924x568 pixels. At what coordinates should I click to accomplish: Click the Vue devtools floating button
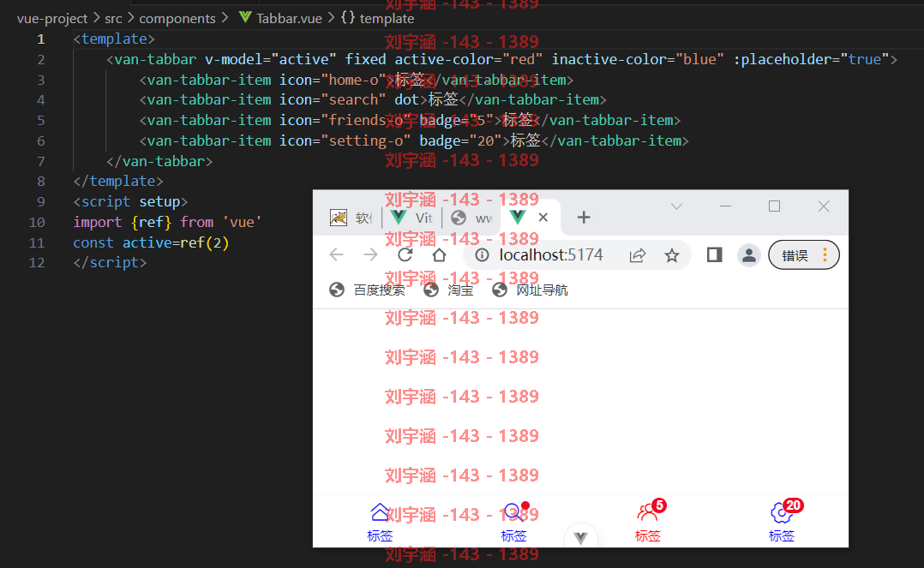tap(580, 537)
